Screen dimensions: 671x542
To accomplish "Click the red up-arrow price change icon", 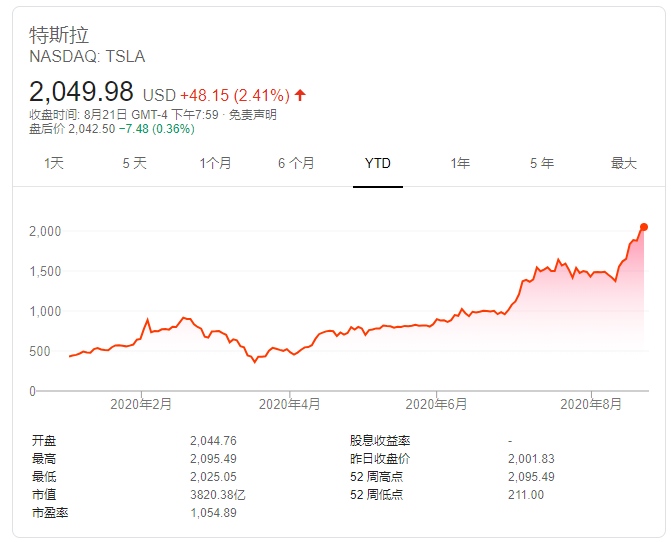I will (x=300, y=95).
